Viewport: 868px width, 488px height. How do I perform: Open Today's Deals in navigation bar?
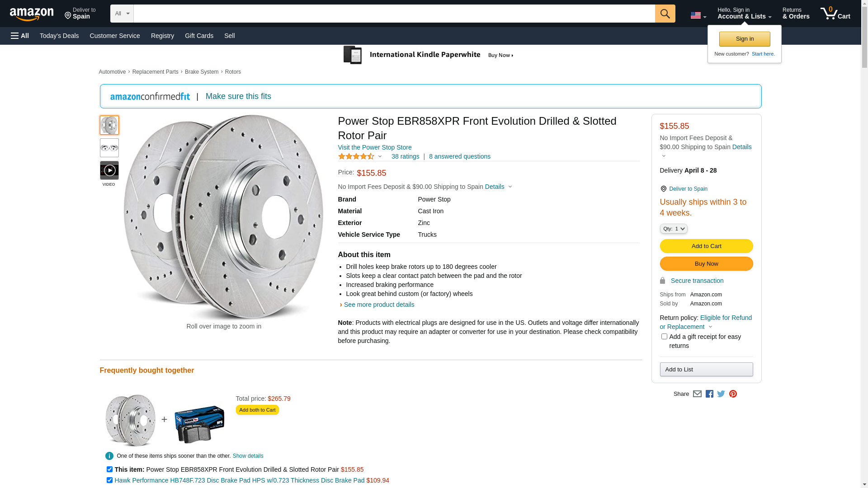pyautogui.click(x=59, y=36)
